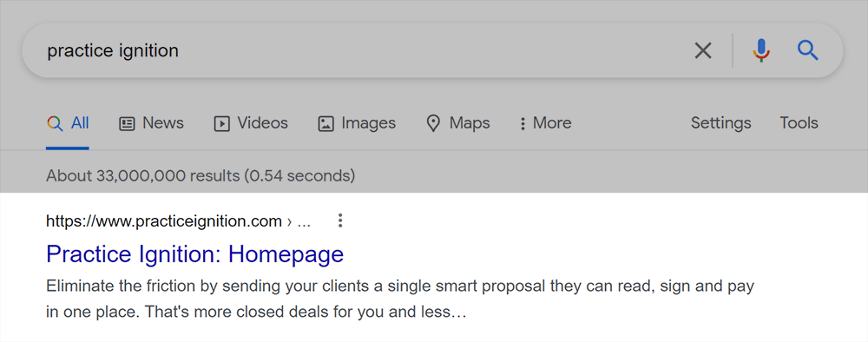Click the Videos tab play icon
The image size is (868, 342).
(x=221, y=123)
